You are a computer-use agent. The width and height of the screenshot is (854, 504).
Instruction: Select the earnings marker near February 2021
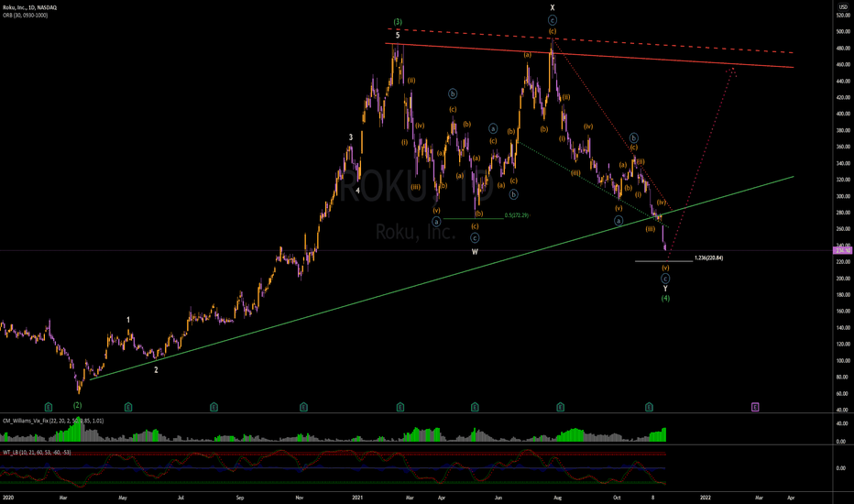coord(400,407)
